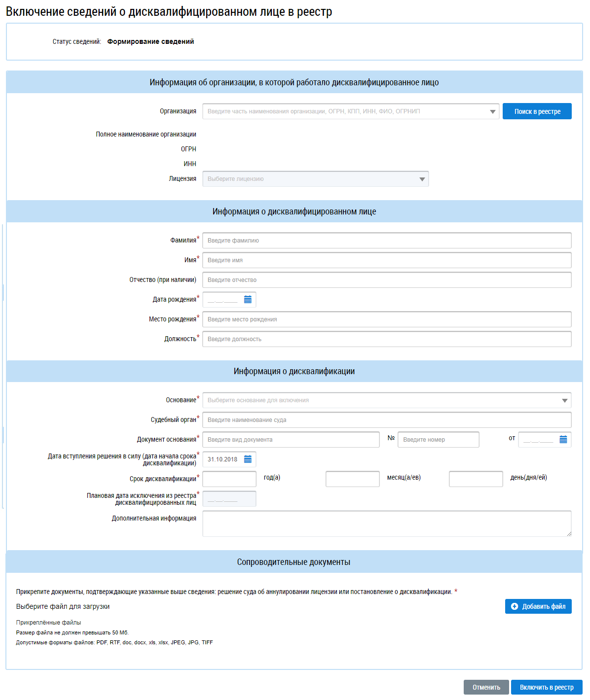Focus the Фамилия input field
Screen dimensions: 590x700
point(387,241)
